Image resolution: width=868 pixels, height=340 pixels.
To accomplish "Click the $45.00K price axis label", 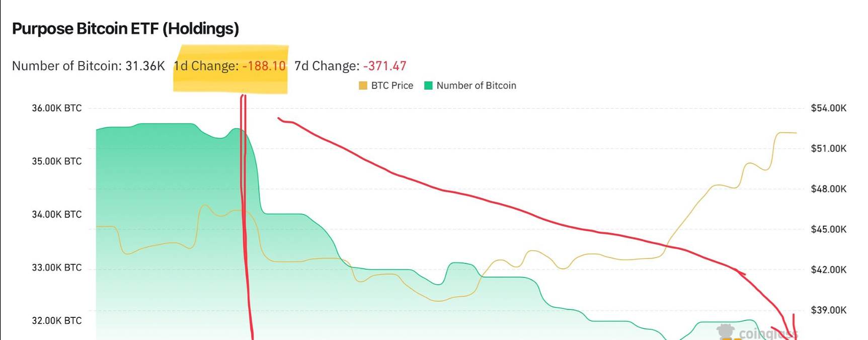I will tap(828, 229).
